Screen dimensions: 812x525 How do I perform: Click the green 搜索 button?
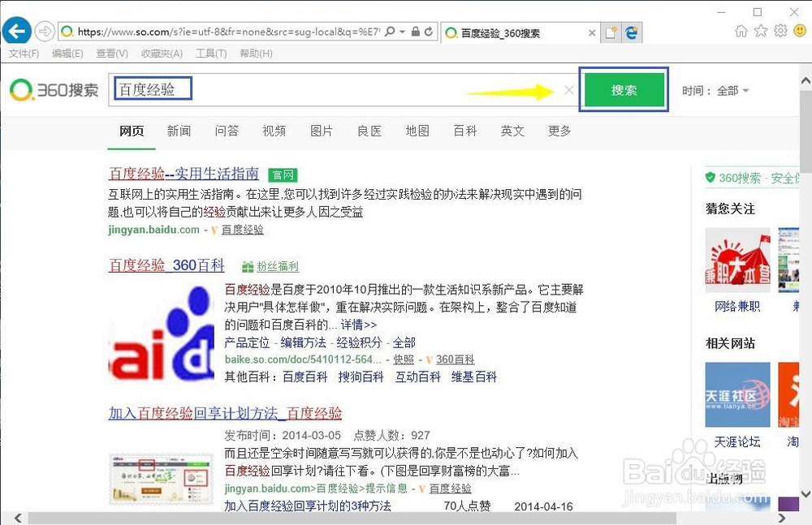[x=624, y=90]
